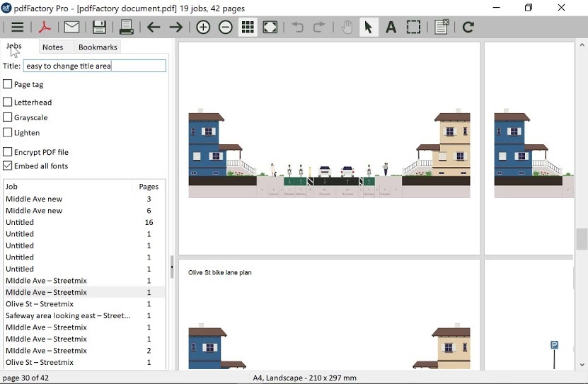
Task: Save the PDF with floppy icon
Action: pyautogui.click(x=99, y=28)
